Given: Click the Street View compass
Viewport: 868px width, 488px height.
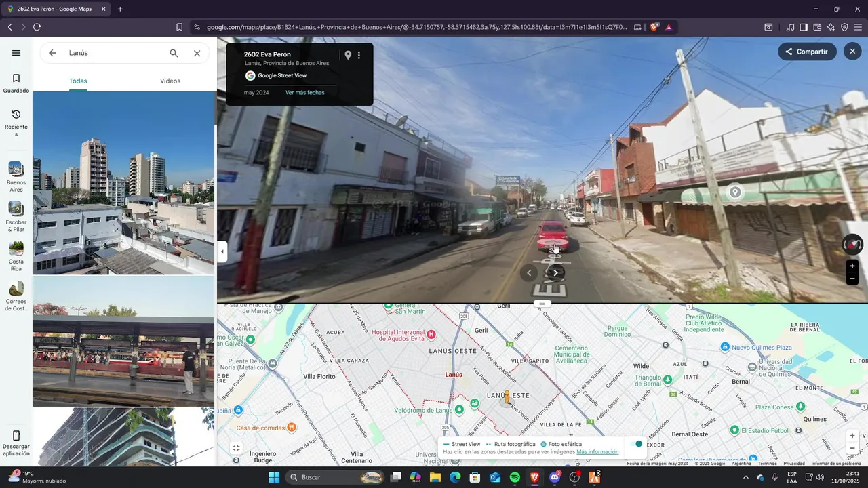Looking at the screenshot, I should pos(852,244).
